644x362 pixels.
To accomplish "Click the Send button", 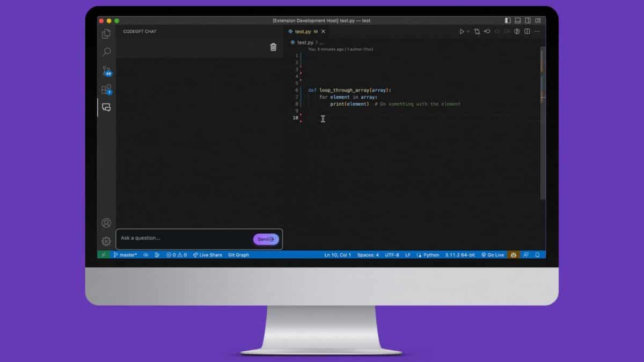I will pyautogui.click(x=266, y=239).
